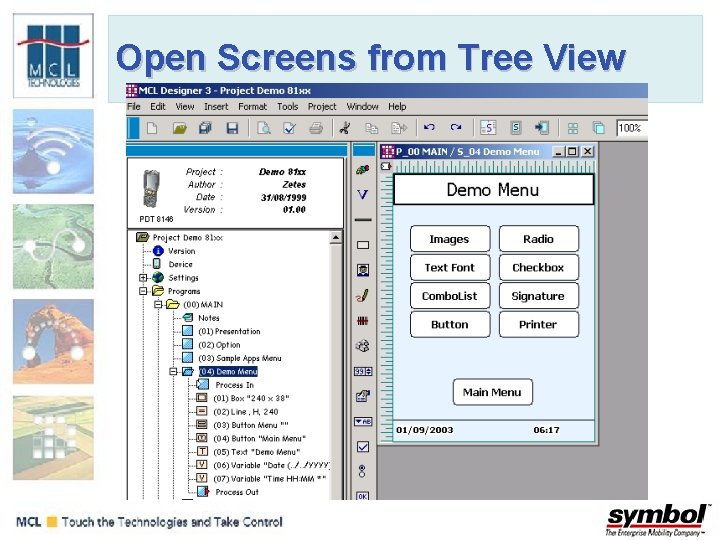Select the Version node in tree
Screen dimensions: 720x540
pyautogui.click(x=181, y=251)
